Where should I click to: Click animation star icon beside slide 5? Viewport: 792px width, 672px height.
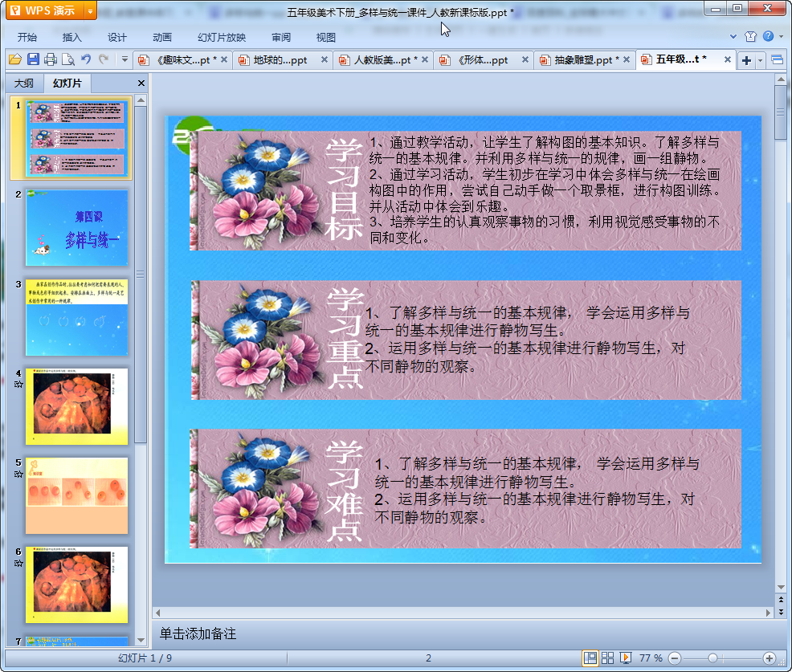18,474
